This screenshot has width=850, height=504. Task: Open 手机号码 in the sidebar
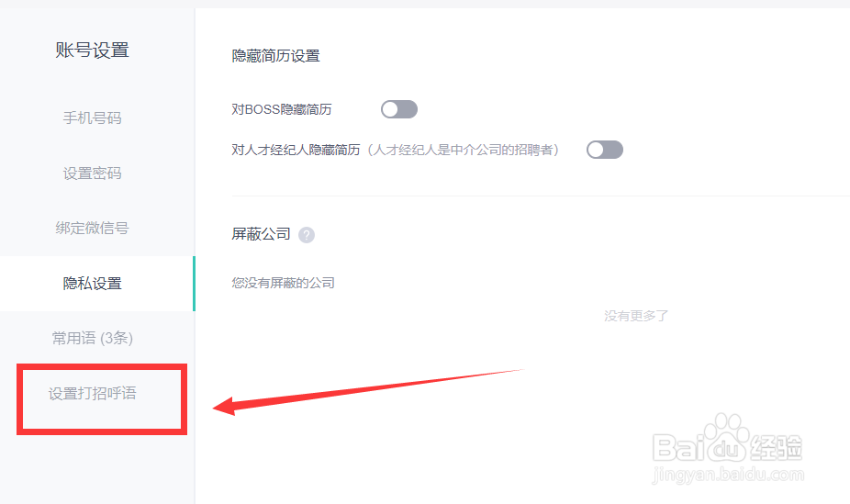[x=92, y=118]
